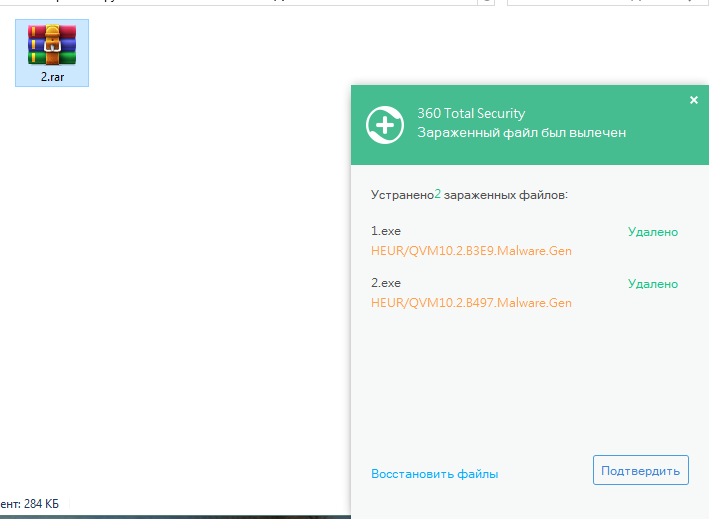Click the Зараженный файл был вылечен heading

521,132
